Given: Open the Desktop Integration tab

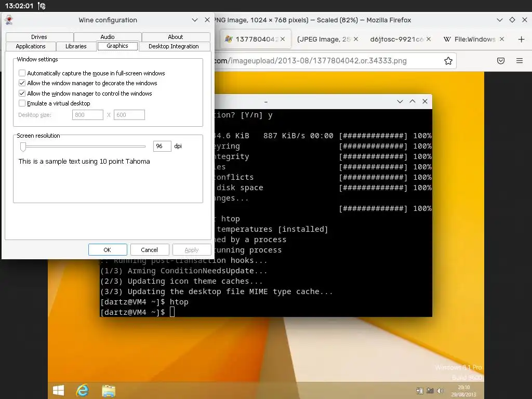Looking at the screenshot, I should [174, 46].
